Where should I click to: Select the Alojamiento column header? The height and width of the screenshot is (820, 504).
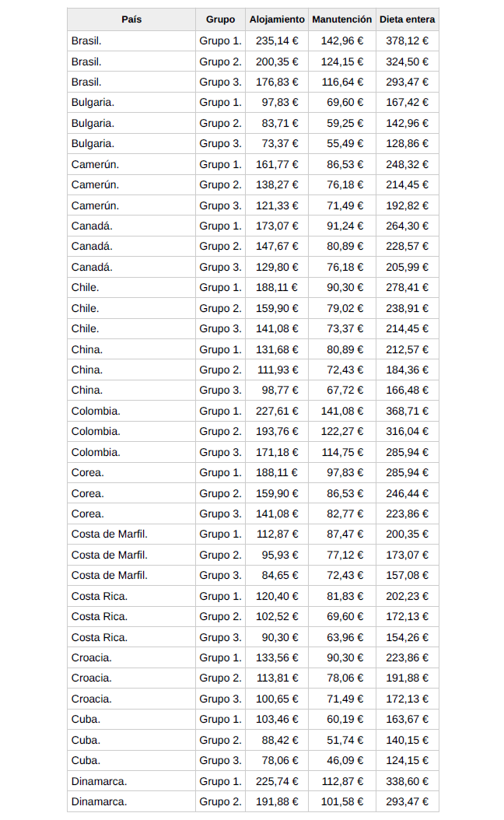277,19
